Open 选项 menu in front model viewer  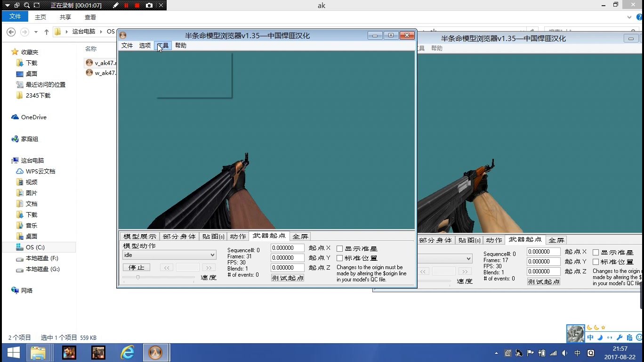(145, 45)
